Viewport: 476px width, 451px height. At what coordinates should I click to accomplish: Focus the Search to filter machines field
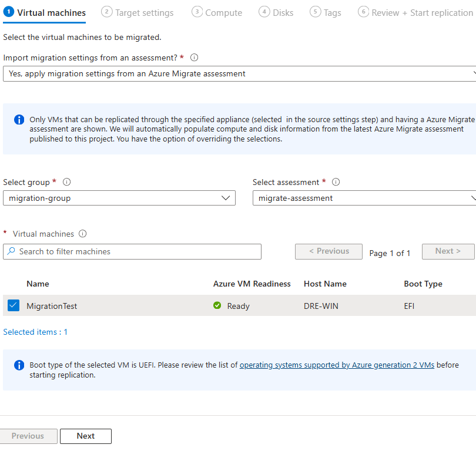click(x=132, y=251)
